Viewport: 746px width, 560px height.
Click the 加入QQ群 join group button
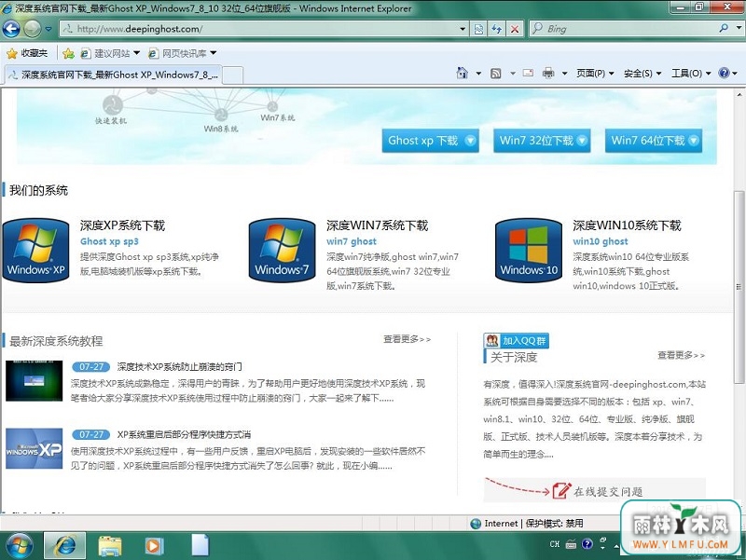click(517, 340)
